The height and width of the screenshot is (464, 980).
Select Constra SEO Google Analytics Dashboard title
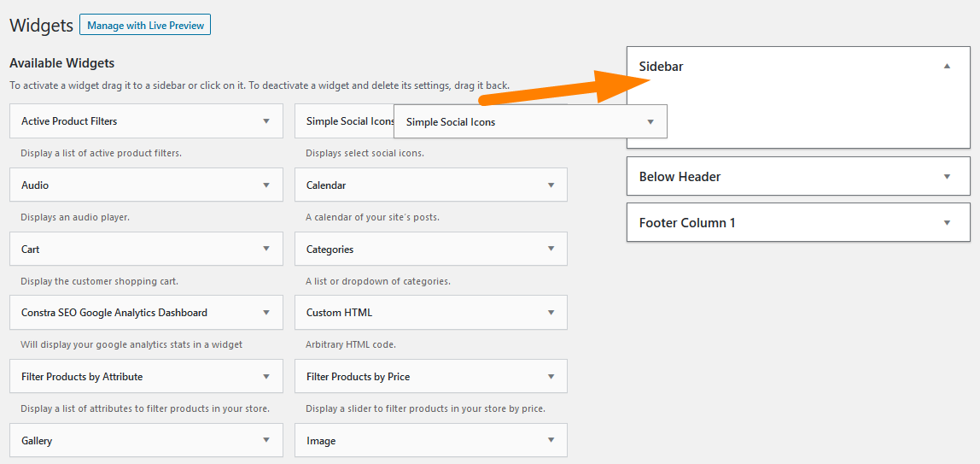(x=114, y=313)
